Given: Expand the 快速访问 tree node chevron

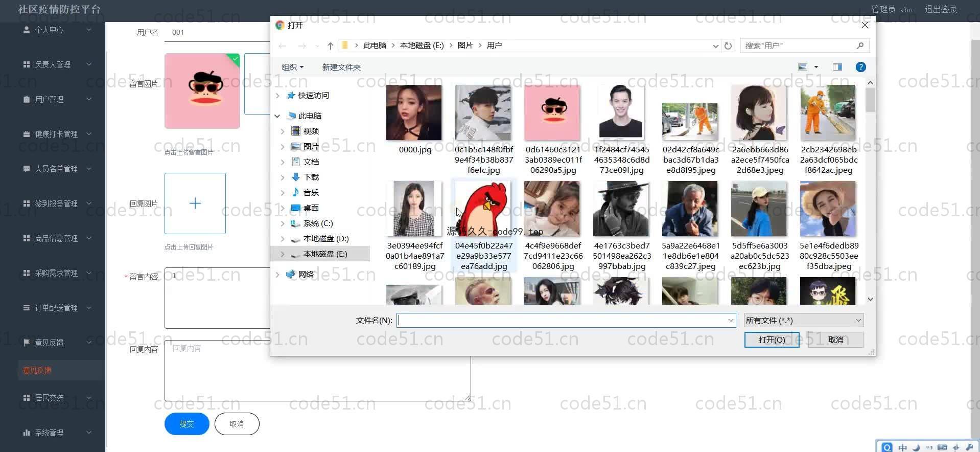Looking at the screenshot, I should pos(277,96).
